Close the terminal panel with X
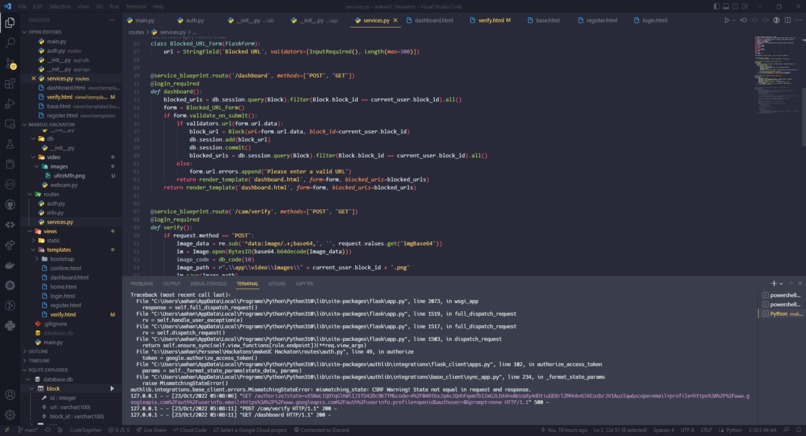The height and width of the screenshot is (436, 806). tap(800, 283)
